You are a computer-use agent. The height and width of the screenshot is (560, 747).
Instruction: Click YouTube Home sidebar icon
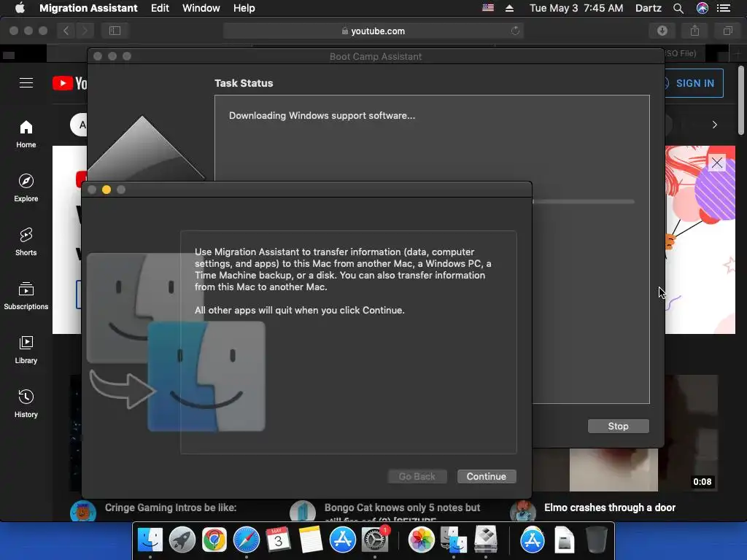26,134
